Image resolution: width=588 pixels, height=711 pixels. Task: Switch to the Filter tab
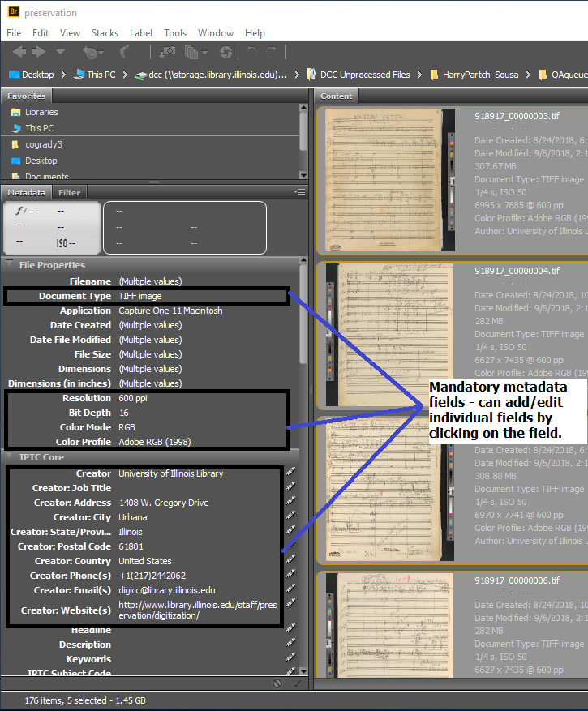[x=70, y=193]
